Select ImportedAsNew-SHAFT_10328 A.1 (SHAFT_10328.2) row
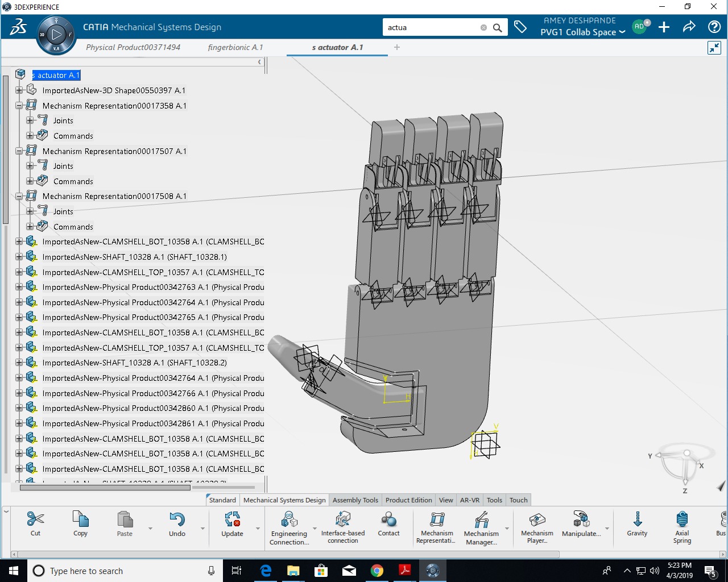Image resolution: width=728 pixels, height=582 pixels. click(134, 363)
